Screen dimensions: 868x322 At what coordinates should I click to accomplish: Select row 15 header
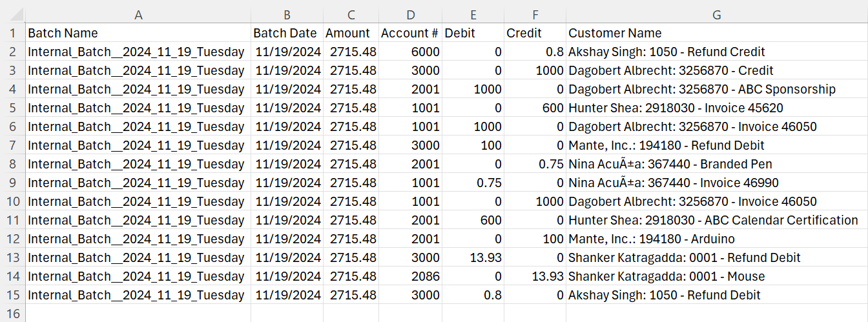click(12, 295)
